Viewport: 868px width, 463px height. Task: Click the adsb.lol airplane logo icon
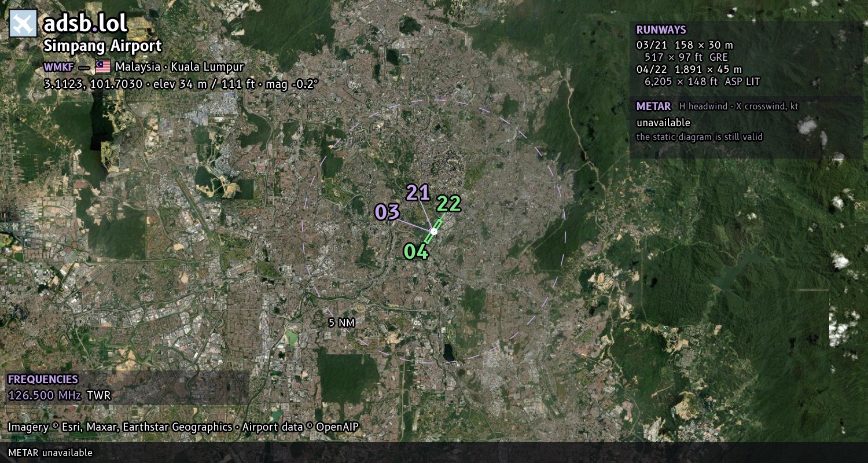pyautogui.click(x=23, y=23)
